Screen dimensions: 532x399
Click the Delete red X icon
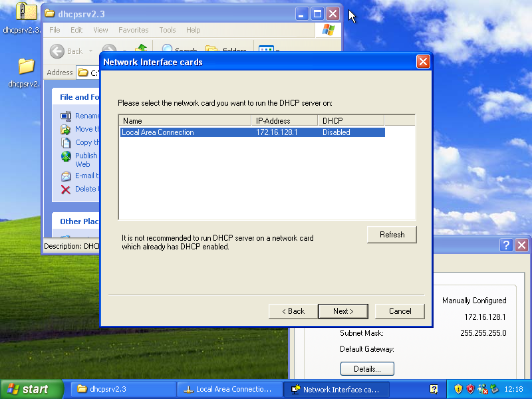tap(66, 189)
